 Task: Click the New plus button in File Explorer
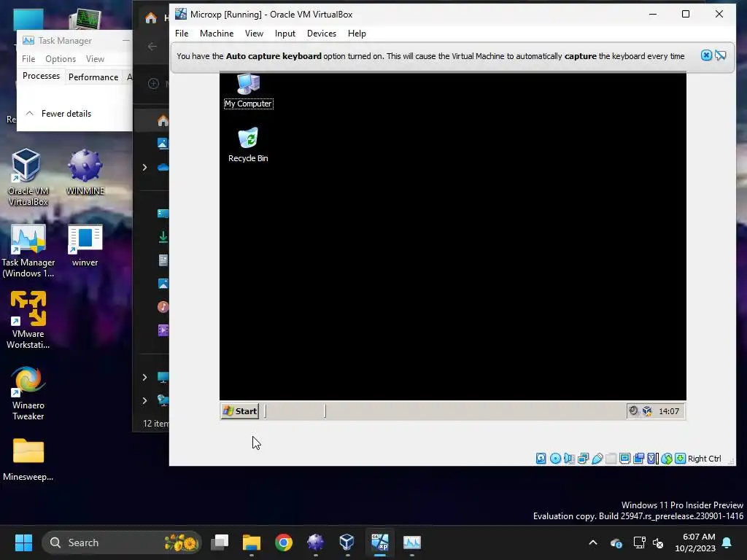(x=153, y=83)
